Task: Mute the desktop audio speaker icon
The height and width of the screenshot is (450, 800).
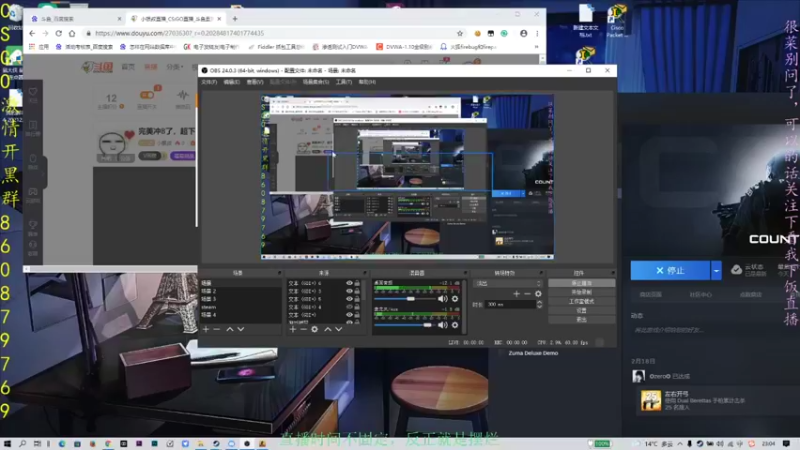Action: (x=442, y=298)
